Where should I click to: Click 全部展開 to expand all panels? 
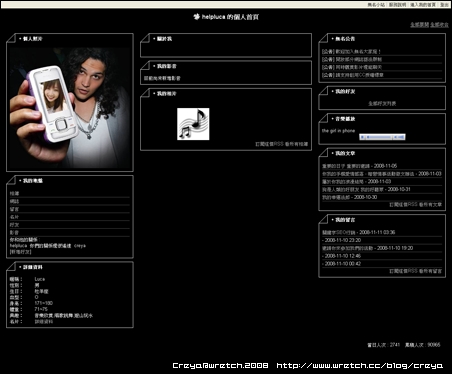tap(419, 25)
